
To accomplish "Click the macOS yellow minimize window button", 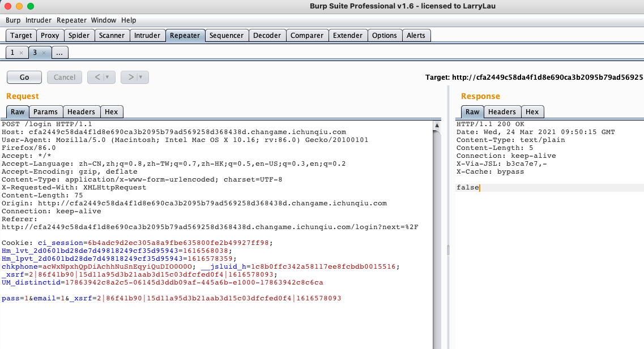I will 19,6.
